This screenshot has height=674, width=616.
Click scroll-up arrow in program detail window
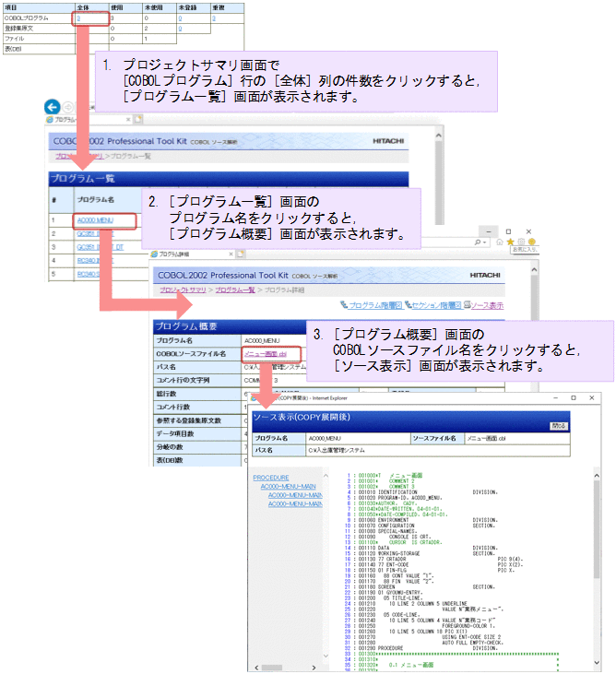pyautogui.click(x=534, y=269)
